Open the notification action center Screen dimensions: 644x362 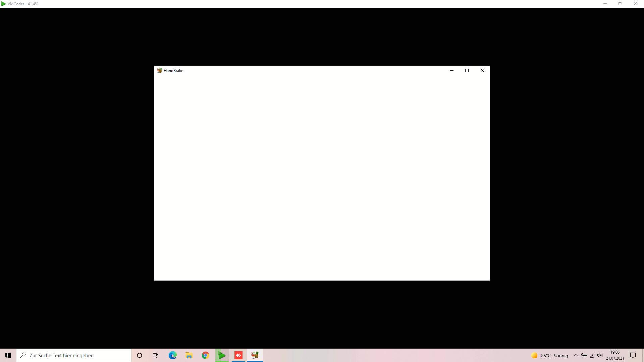coord(633,355)
